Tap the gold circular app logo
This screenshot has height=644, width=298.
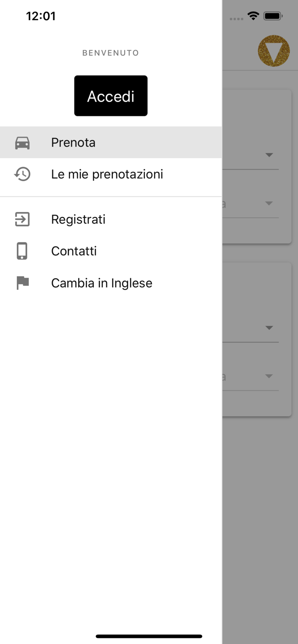click(274, 50)
